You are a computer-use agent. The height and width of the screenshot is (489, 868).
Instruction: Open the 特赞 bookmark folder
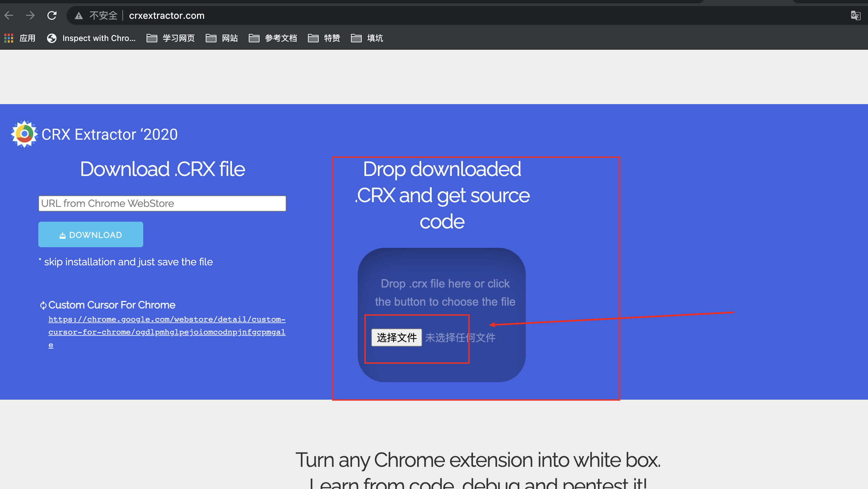[x=324, y=38]
